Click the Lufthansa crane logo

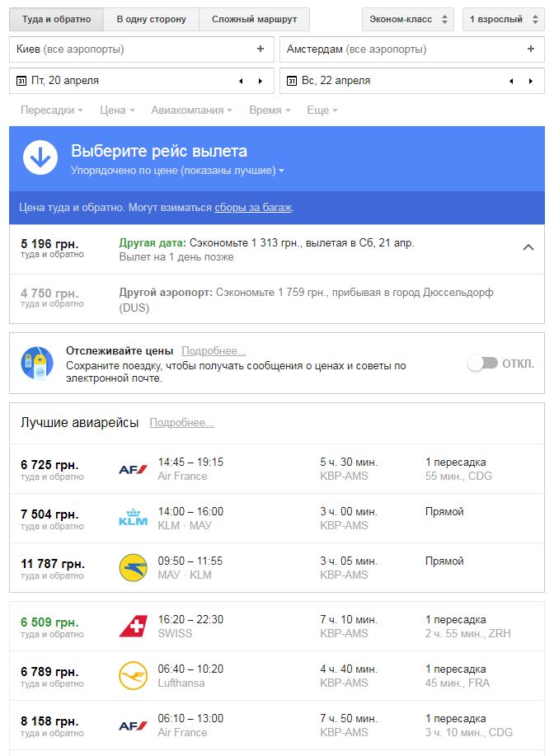pos(133,676)
